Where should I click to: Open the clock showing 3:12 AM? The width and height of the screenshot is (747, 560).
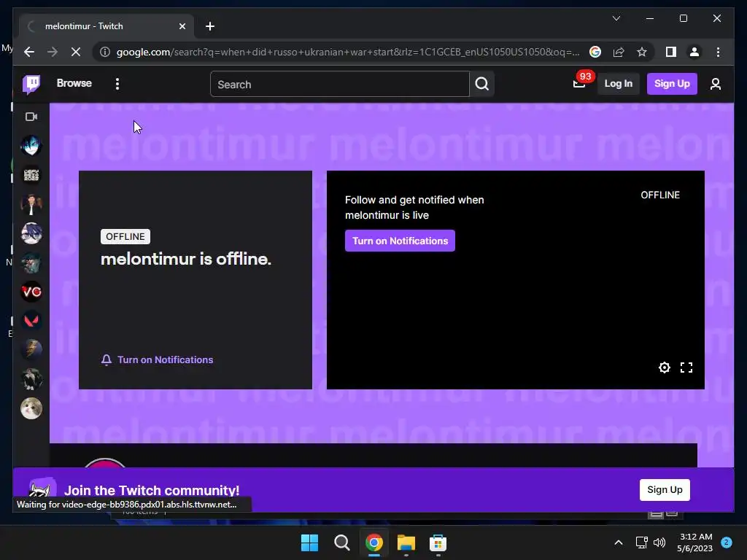(x=694, y=542)
